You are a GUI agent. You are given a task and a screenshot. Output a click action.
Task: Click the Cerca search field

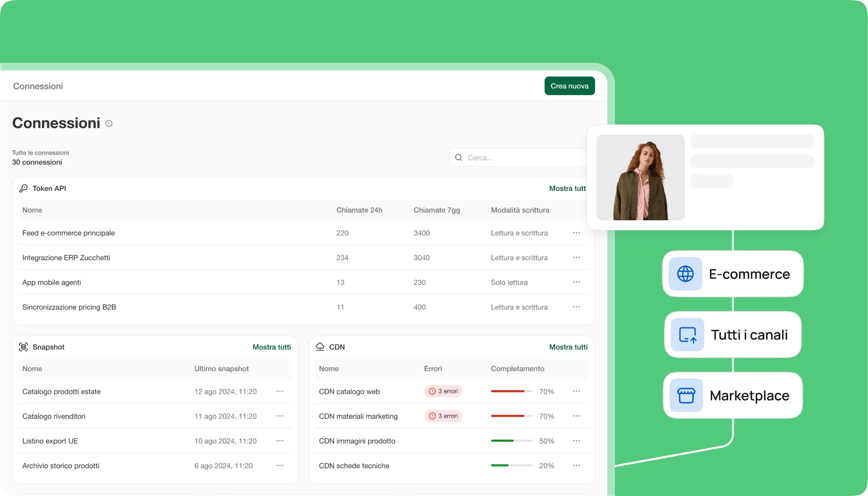(518, 158)
